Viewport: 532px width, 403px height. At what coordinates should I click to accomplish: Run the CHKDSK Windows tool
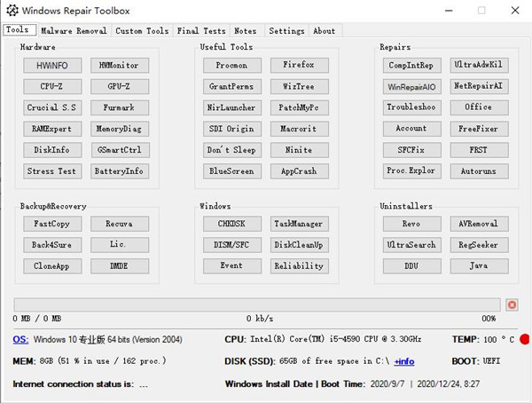click(x=231, y=224)
